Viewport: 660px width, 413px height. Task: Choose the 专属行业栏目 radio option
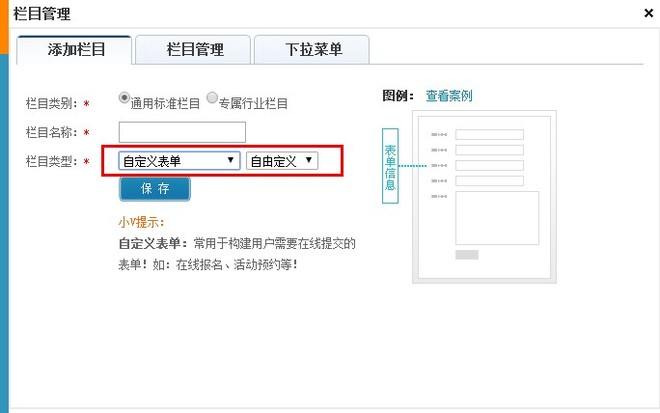pyautogui.click(x=212, y=98)
